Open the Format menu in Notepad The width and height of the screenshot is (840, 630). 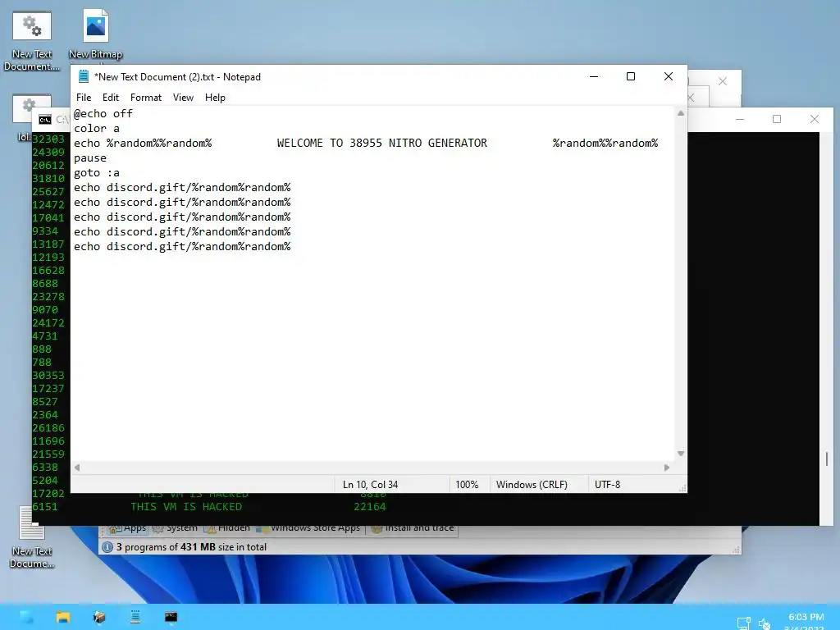point(146,98)
